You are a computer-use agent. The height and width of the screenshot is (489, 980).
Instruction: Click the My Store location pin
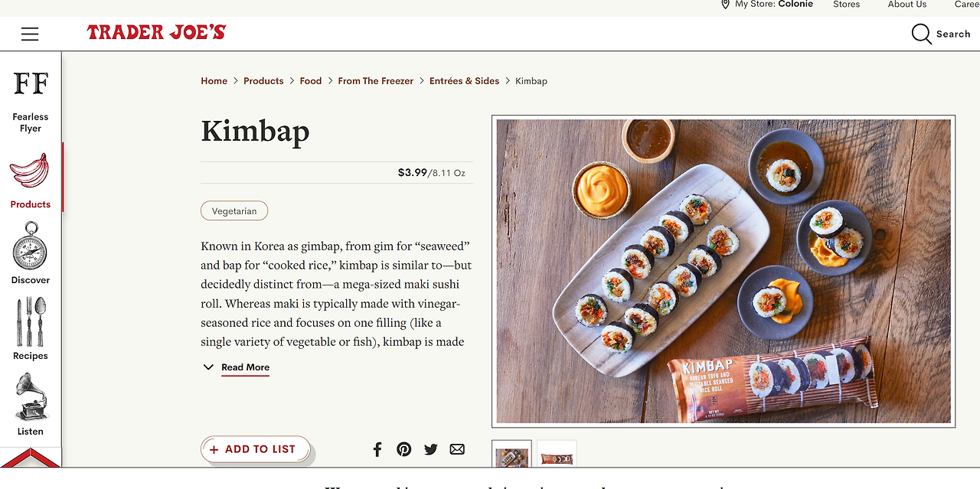(725, 5)
